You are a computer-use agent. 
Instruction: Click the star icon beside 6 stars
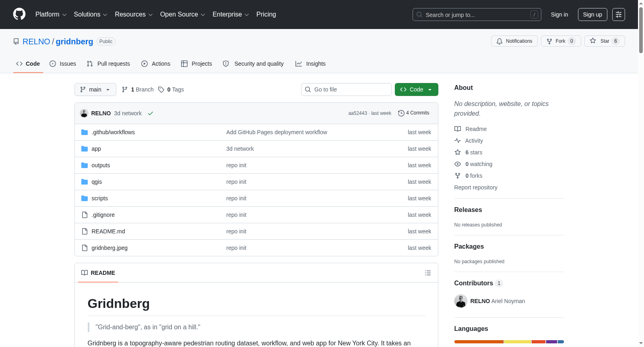[458, 152]
